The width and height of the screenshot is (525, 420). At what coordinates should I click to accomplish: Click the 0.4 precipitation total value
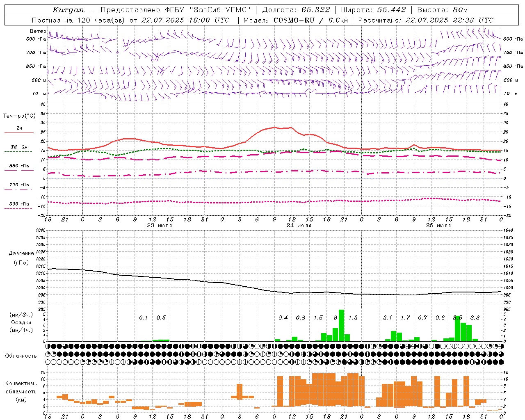pyautogui.click(x=283, y=317)
